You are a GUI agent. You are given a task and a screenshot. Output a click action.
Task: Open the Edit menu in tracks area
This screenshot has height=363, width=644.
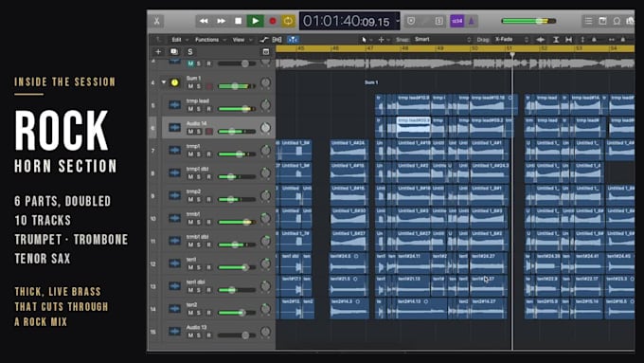pos(180,40)
